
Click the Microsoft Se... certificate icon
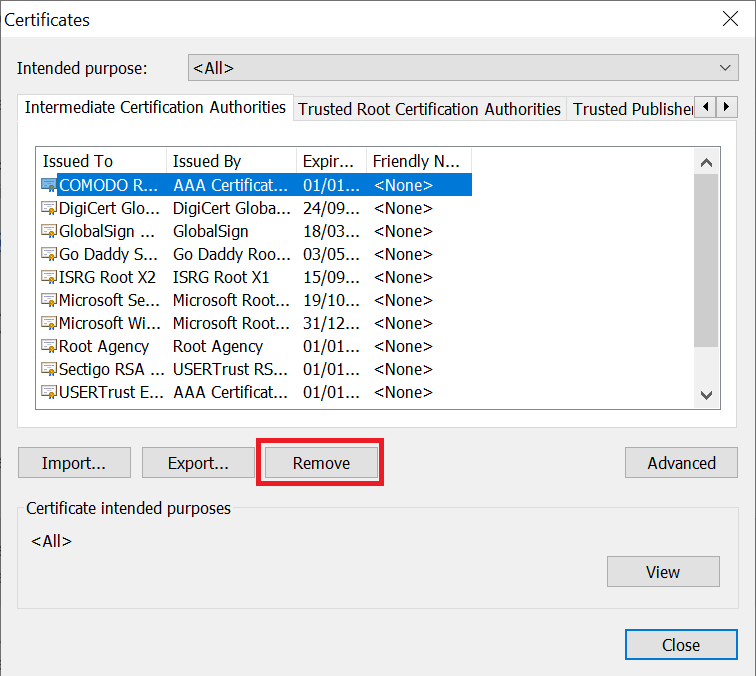49,300
